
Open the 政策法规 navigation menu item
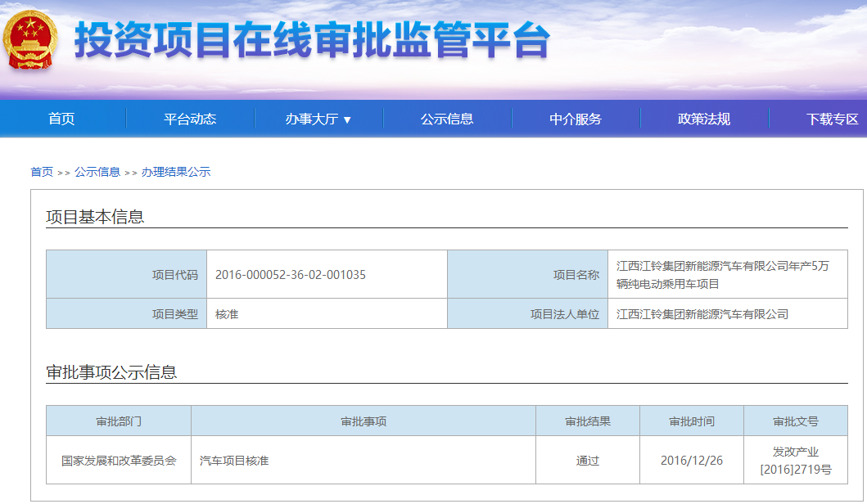704,118
